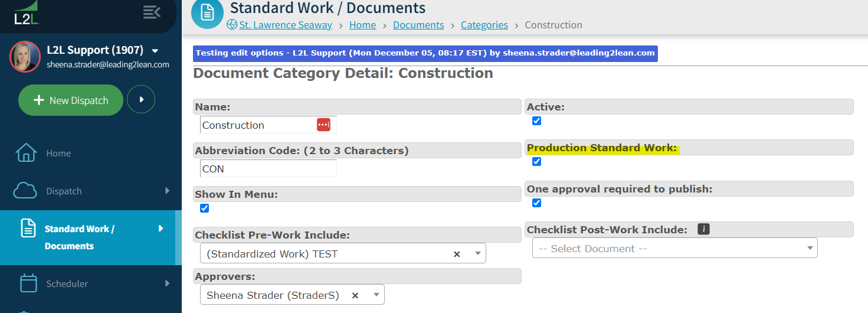Viewport: 868px width, 313px height.
Task: Click the red password manager icon in Name field
Action: coord(323,125)
